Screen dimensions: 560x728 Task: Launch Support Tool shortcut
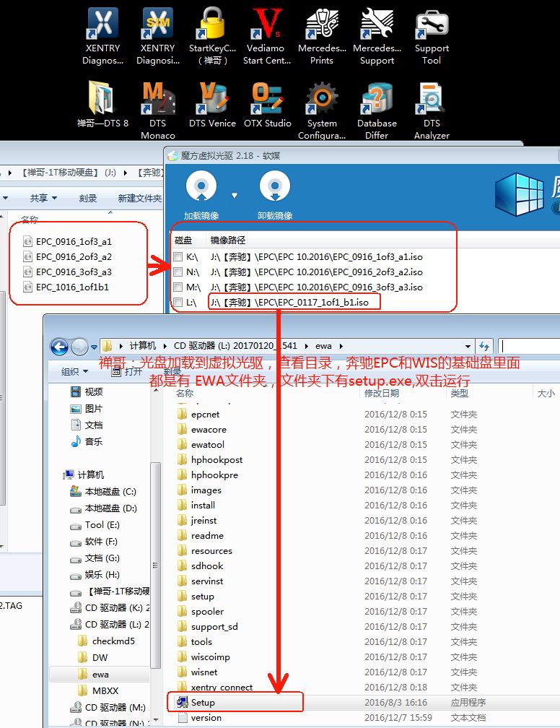pos(432,36)
